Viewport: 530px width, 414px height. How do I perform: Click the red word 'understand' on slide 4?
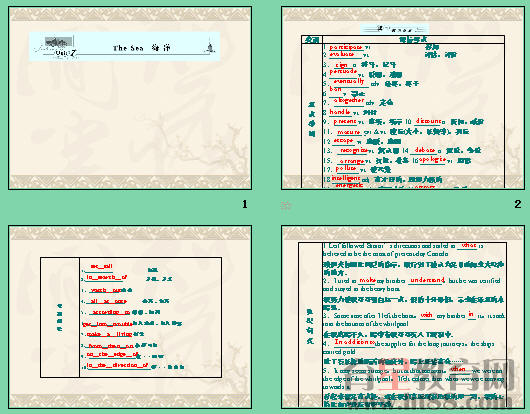427,280
